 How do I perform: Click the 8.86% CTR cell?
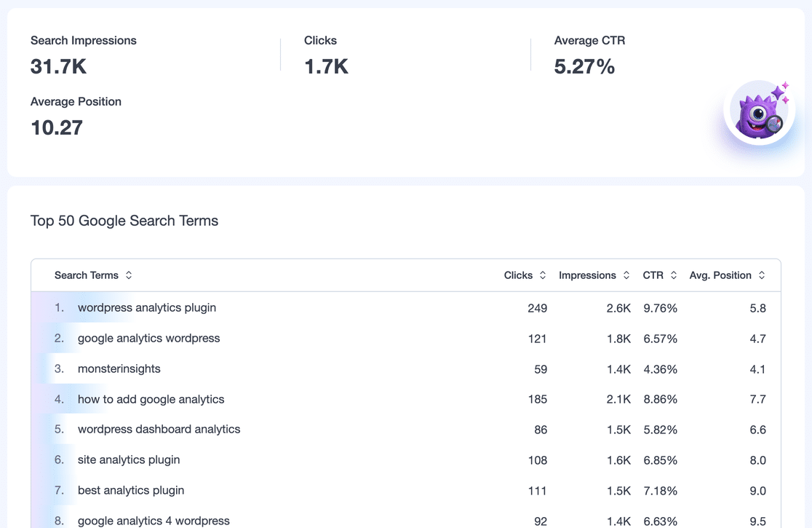tap(660, 400)
